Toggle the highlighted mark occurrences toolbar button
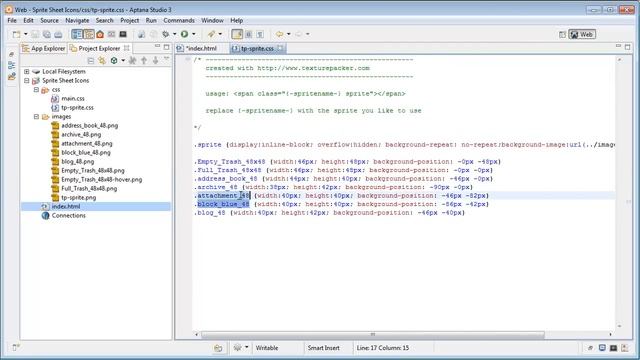This screenshot has height=360, width=640. click(237, 34)
